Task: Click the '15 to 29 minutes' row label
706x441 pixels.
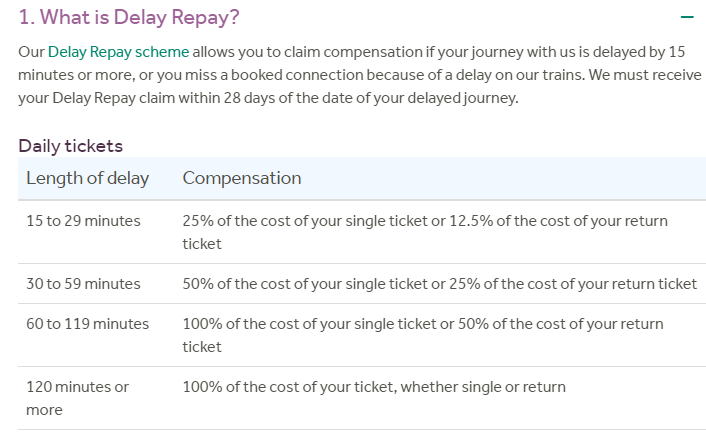Action: tap(83, 220)
